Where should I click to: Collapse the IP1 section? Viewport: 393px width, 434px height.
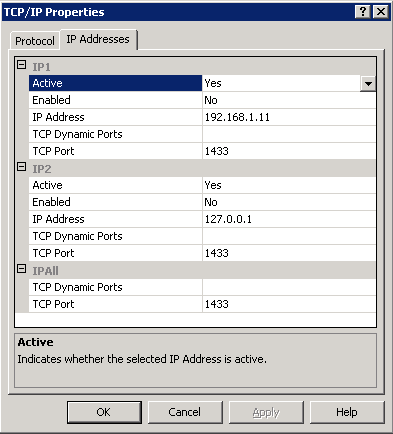21,65
